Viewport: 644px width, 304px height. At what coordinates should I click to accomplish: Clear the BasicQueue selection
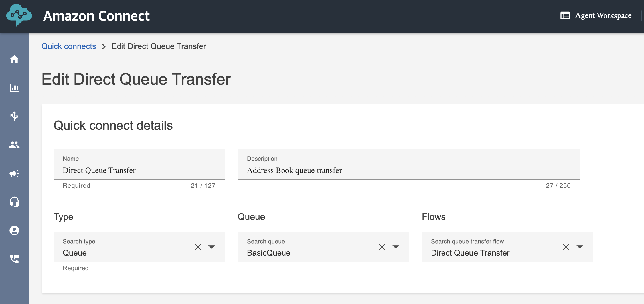tap(382, 247)
